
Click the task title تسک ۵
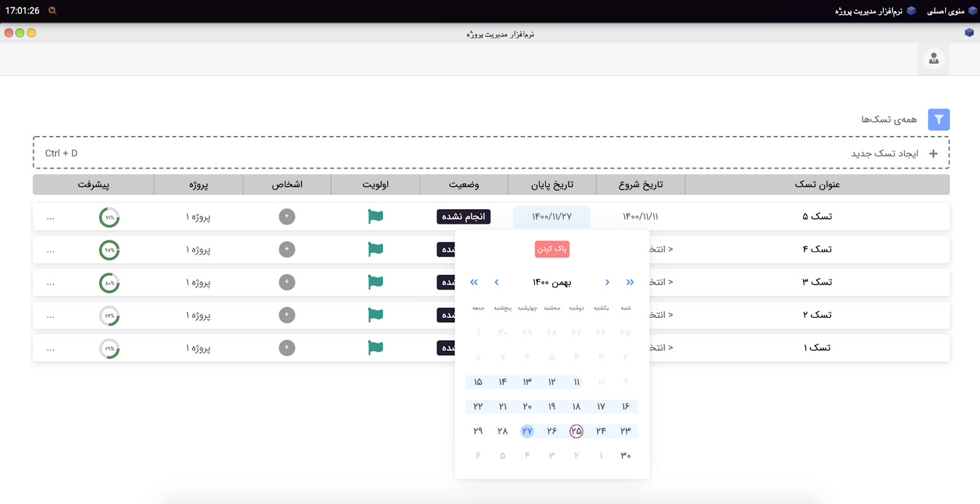[817, 217]
